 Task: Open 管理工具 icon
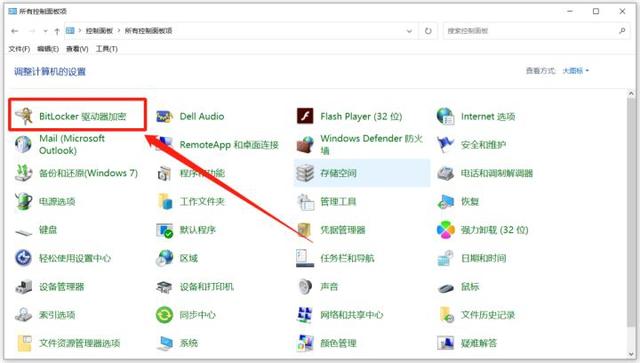point(306,202)
